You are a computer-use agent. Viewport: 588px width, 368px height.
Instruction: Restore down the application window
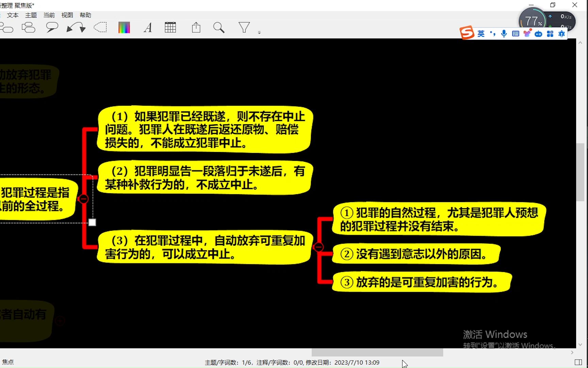pyautogui.click(x=553, y=5)
